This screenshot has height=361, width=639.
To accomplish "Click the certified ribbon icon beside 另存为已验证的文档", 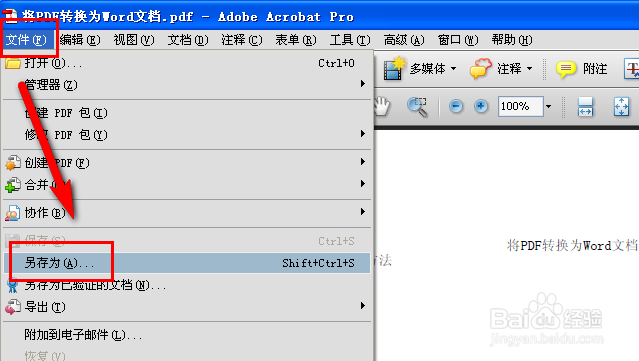I will click(x=13, y=286).
